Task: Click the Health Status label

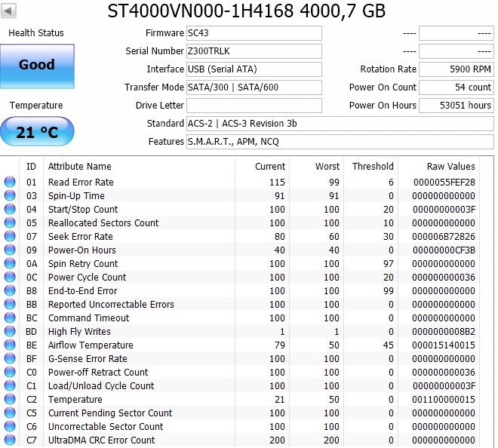Action: [x=36, y=33]
